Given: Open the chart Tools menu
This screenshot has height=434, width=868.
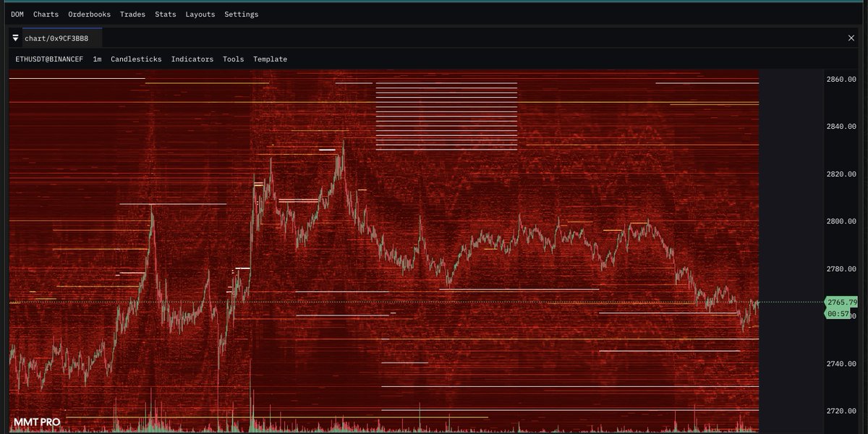Looking at the screenshot, I should coord(234,59).
